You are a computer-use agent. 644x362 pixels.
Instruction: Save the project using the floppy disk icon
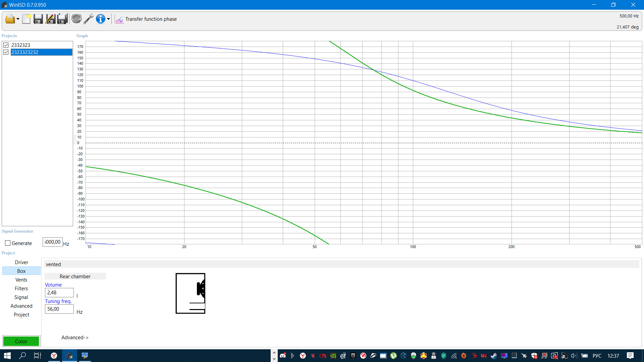coord(38,19)
